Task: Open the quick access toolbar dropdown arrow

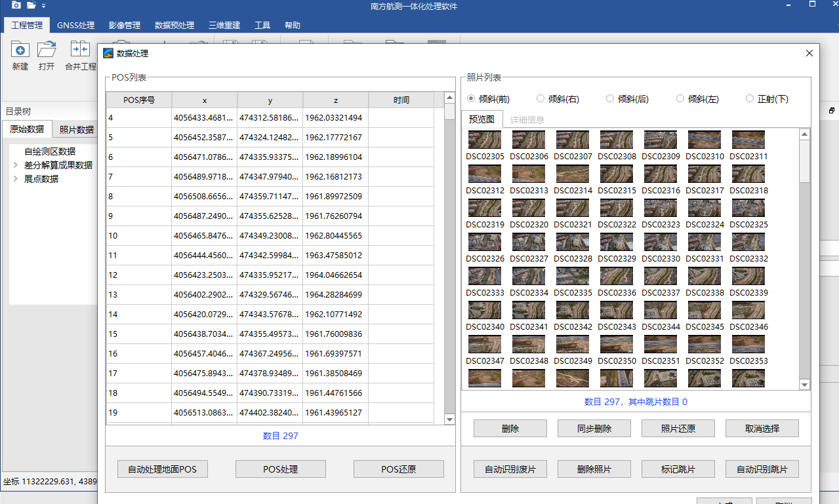Action: click(44, 6)
